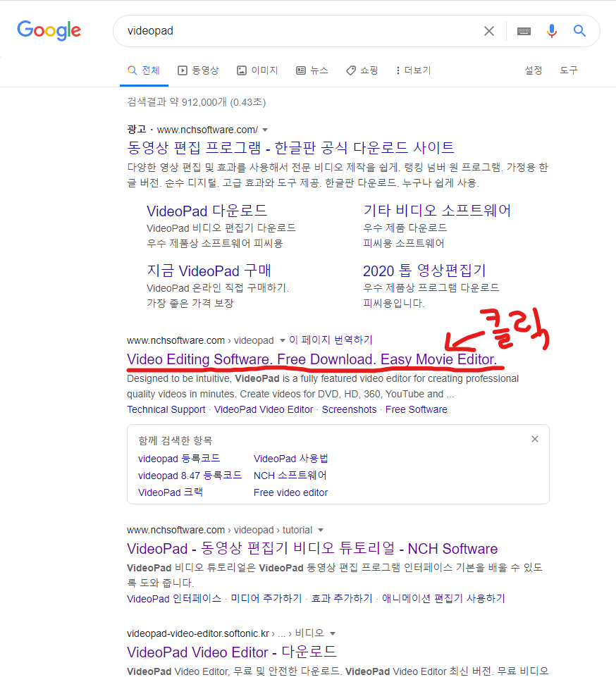Select the 전체 tab
Screen dimensions: 616x682
tap(144, 70)
